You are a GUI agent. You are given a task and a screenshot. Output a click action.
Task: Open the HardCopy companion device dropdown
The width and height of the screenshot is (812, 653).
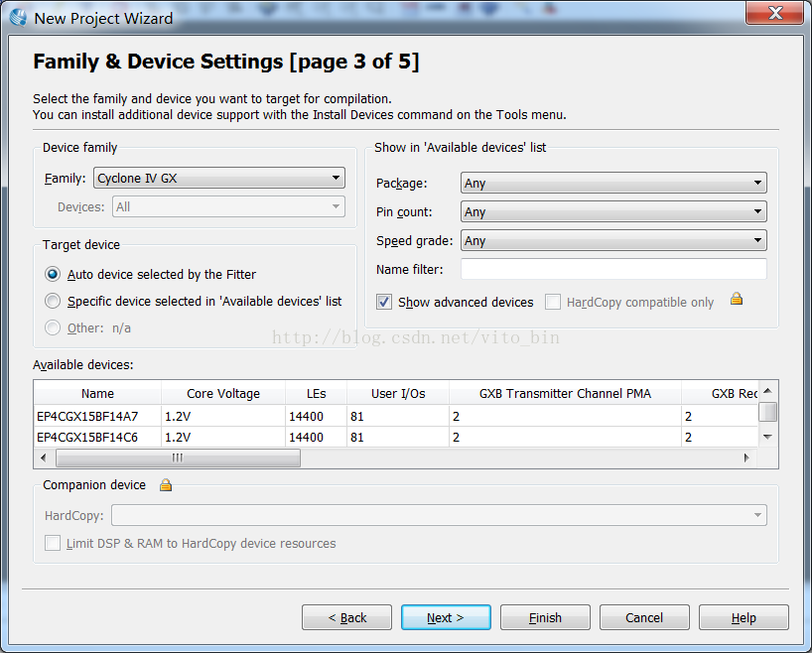pyautogui.click(x=439, y=515)
